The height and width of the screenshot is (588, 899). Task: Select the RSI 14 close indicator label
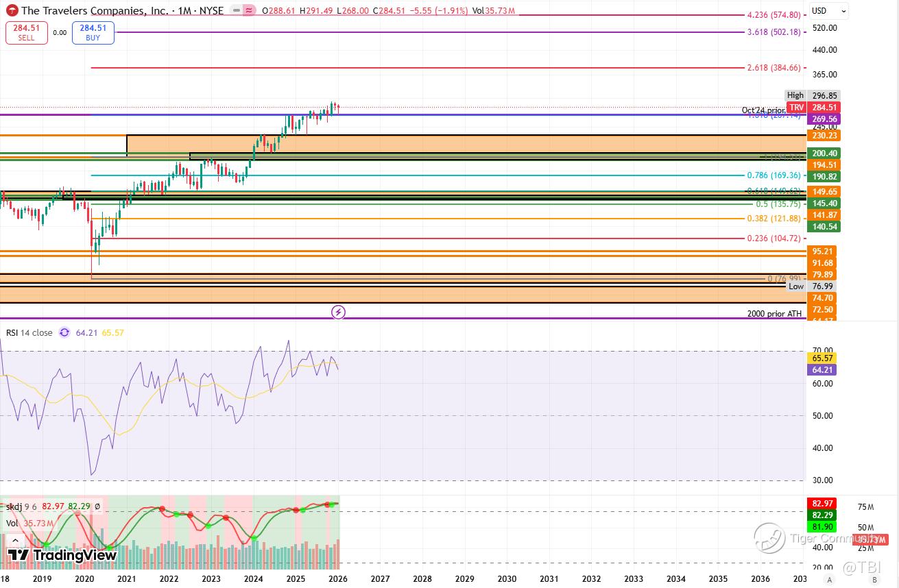point(29,332)
